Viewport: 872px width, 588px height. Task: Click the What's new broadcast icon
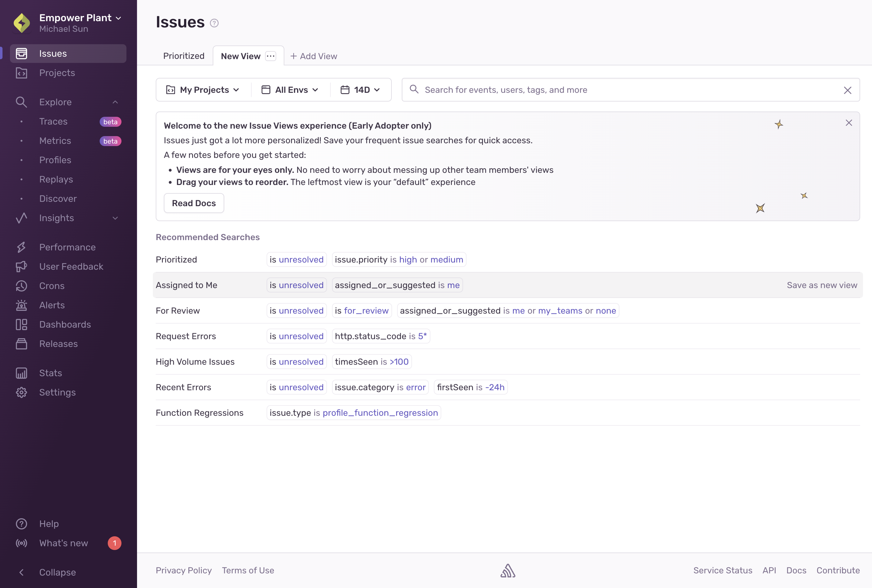[x=21, y=543]
